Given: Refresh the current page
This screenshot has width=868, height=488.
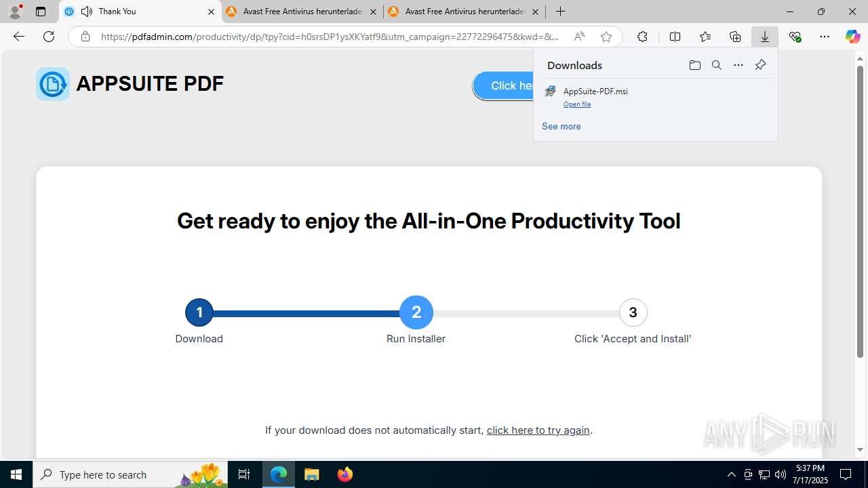Looking at the screenshot, I should coord(49,37).
